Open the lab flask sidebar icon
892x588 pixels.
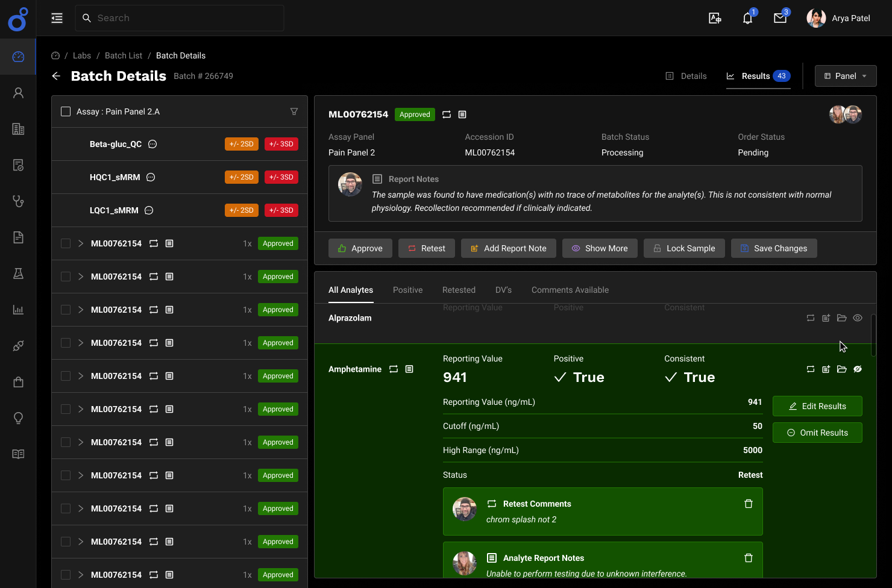tap(18, 274)
